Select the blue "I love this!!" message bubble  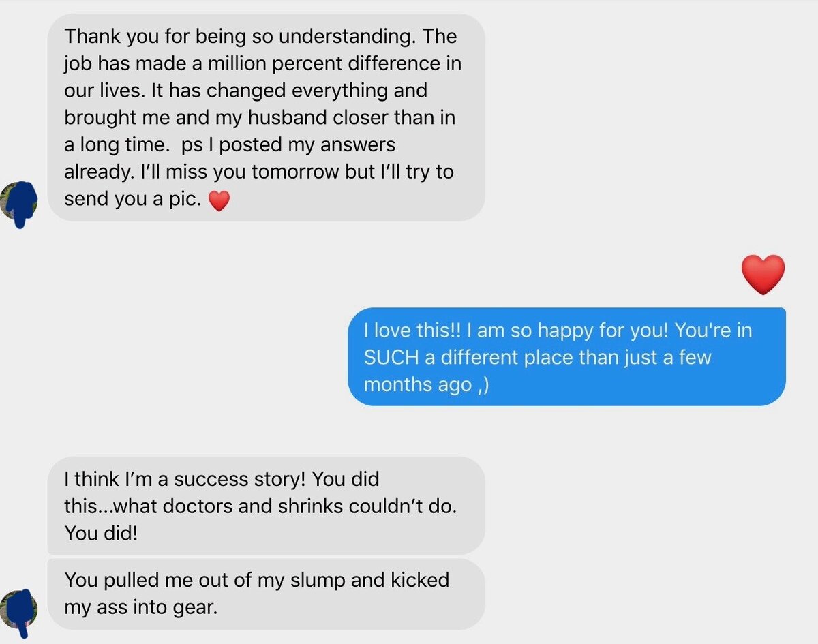pos(566,356)
